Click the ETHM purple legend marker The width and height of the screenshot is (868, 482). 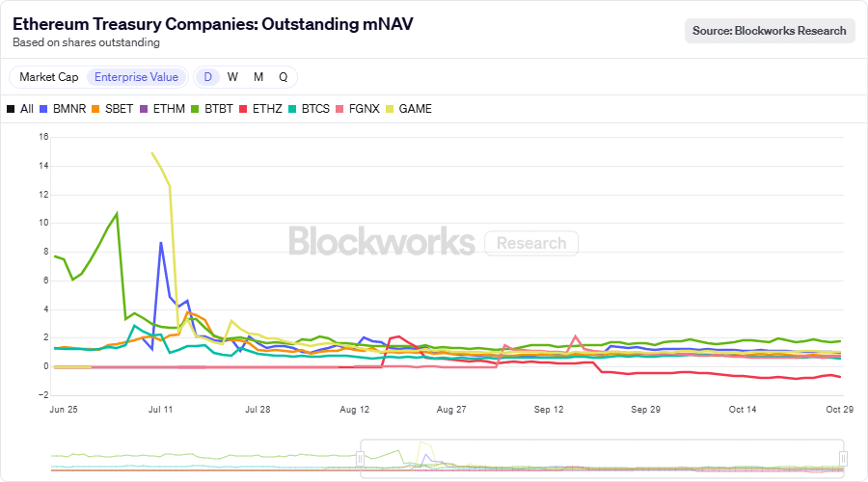[x=144, y=109]
